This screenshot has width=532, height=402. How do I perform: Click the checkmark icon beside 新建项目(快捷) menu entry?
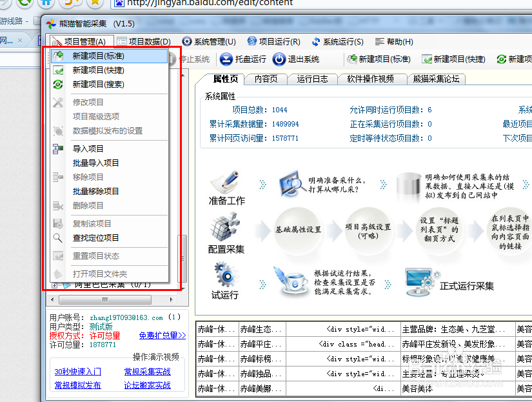(58, 70)
